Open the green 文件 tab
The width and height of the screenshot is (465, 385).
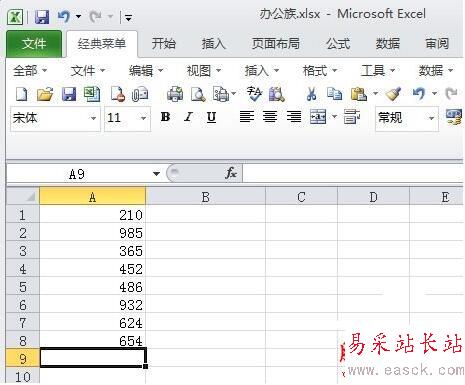(x=34, y=44)
